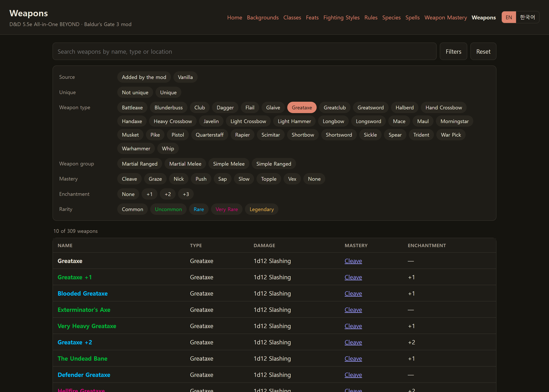This screenshot has width=549, height=392.
Task: Open the Species page
Action: (x=391, y=18)
